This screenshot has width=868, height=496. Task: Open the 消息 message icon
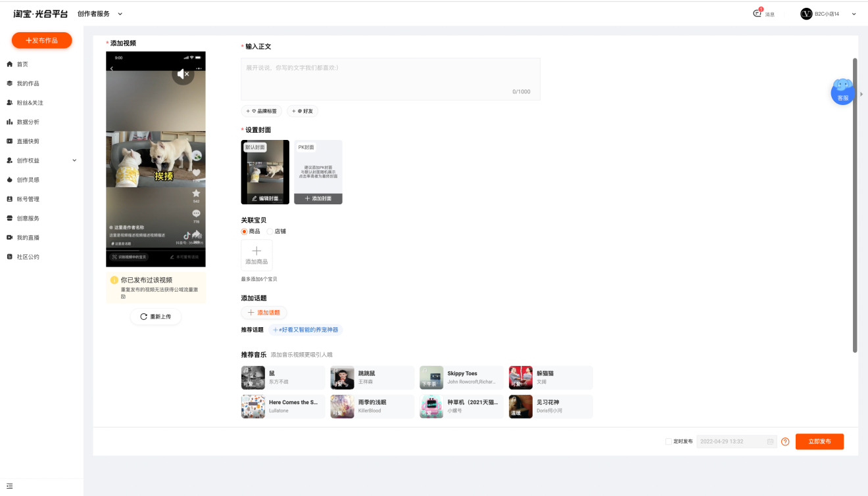[758, 13]
